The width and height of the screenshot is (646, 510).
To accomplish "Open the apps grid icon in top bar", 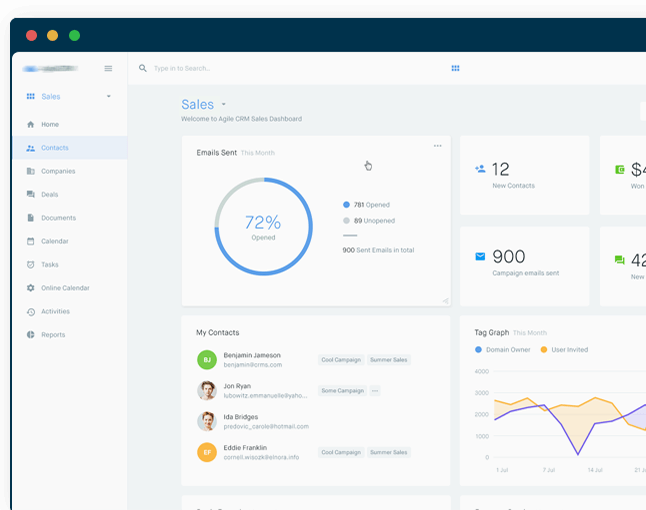I will click(455, 69).
